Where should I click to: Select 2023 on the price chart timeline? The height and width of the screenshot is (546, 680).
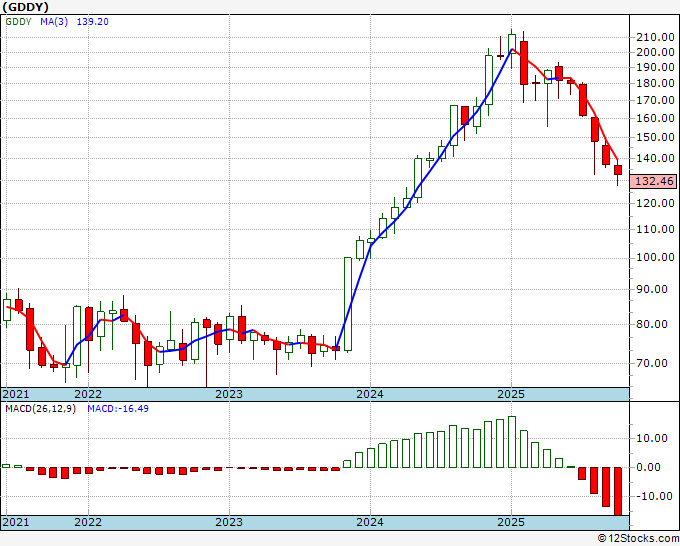coord(229,394)
